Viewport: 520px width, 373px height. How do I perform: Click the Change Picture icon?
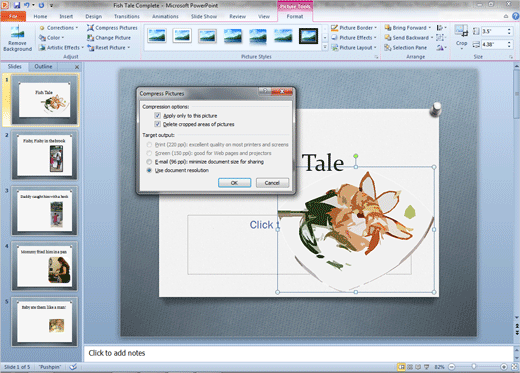pos(109,38)
